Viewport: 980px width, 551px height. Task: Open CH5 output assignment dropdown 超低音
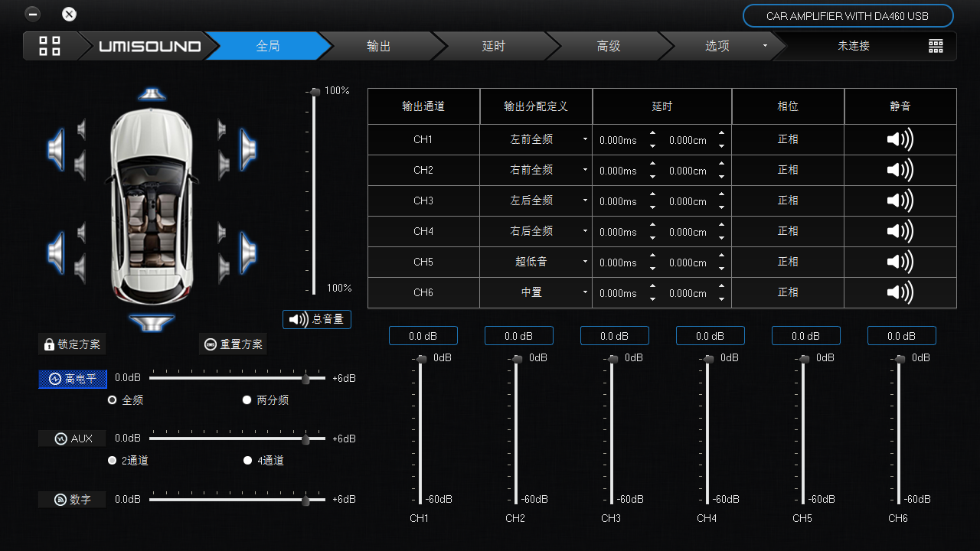(x=536, y=262)
